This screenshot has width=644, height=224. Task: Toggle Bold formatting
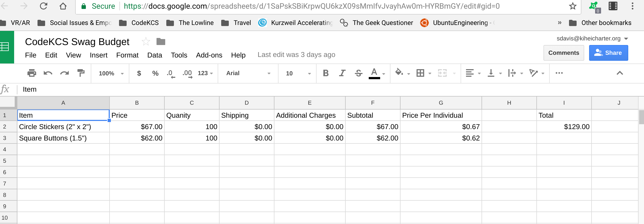(x=326, y=73)
